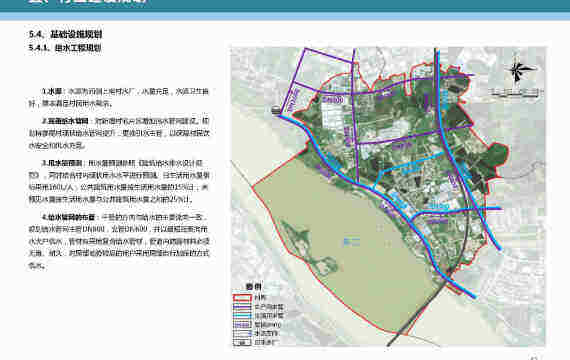The image size is (570, 360).
Task: Click the map scale bar
Action: pyautogui.click(x=515, y=92)
